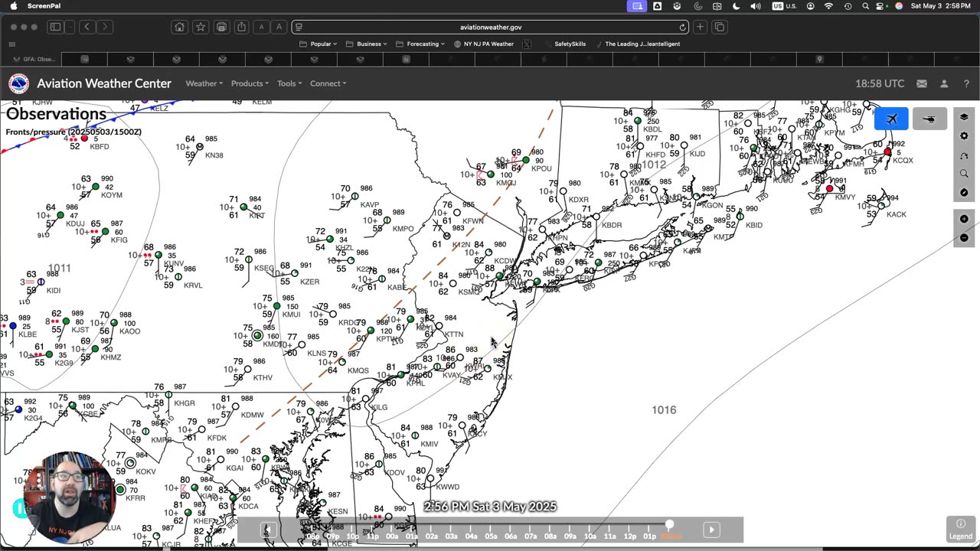Click the Wi-Fi status icon
This screenshot has width=980, height=551.
point(828,6)
